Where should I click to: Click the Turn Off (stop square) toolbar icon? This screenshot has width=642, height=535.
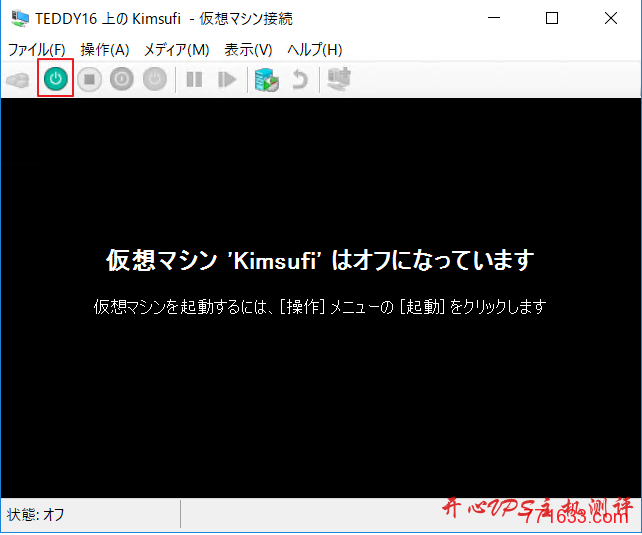point(89,79)
